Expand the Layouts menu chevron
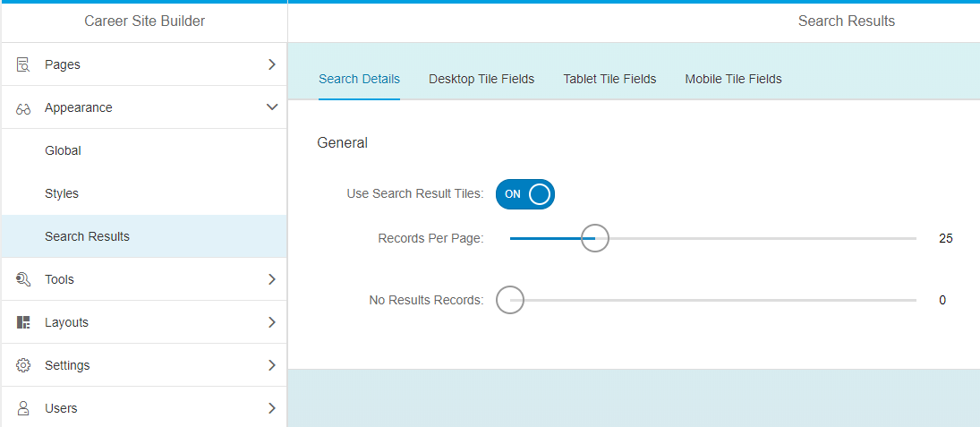The height and width of the screenshot is (427, 980). 272,322
